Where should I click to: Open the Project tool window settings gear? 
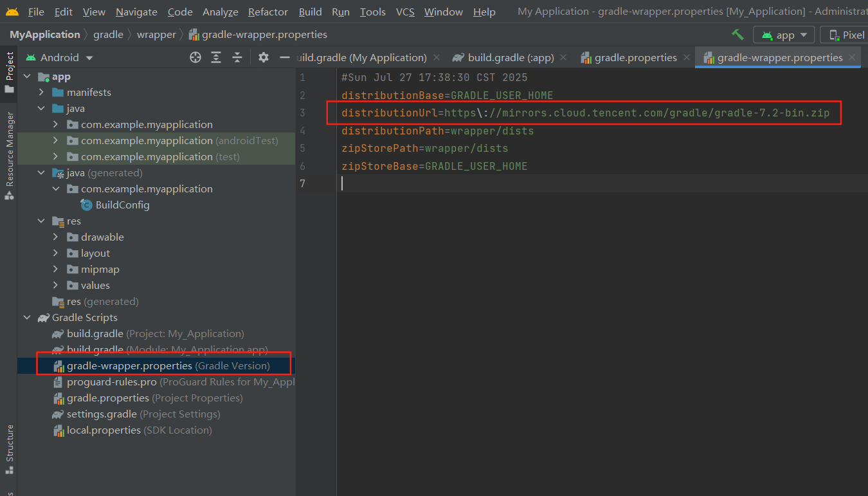pos(264,57)
